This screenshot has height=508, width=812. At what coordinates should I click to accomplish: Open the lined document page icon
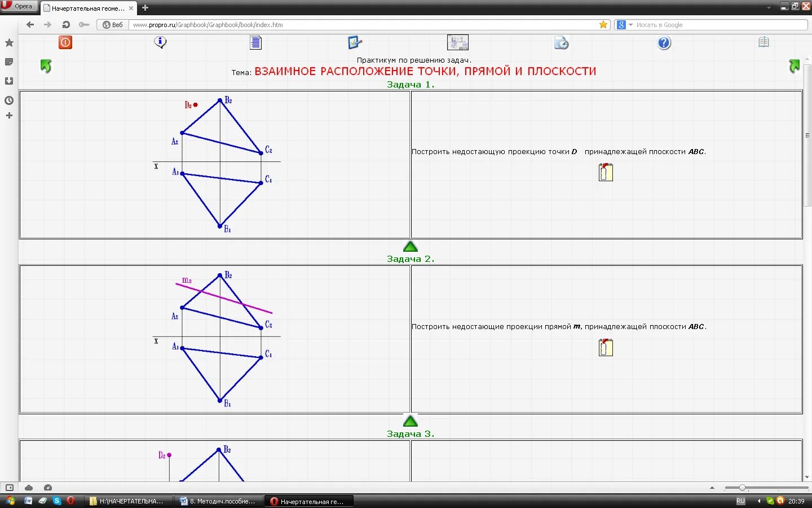(255, 42)
